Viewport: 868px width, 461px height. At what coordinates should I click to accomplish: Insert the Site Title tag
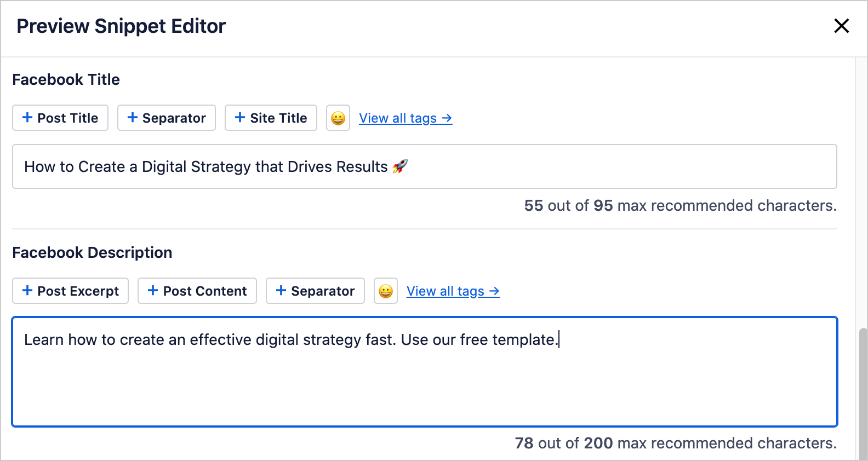[271, 118]
